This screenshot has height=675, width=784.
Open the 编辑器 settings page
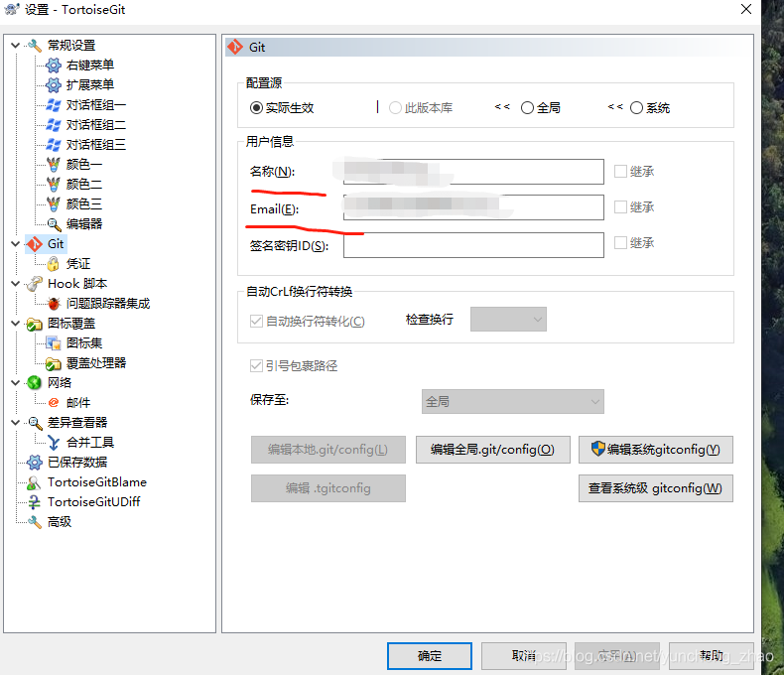(x=84, y=224)
